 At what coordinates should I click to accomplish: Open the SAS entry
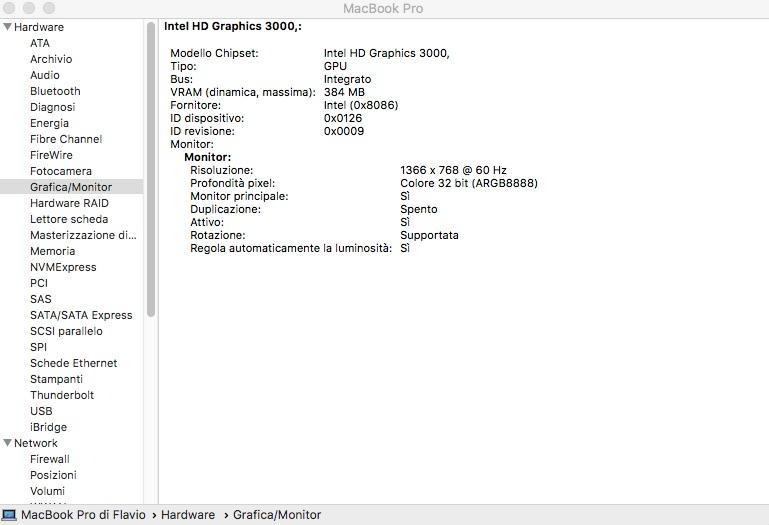40,299
